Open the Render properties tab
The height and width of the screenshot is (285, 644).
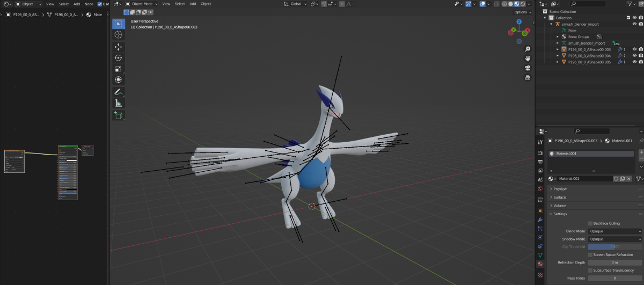tap(540, 153)
